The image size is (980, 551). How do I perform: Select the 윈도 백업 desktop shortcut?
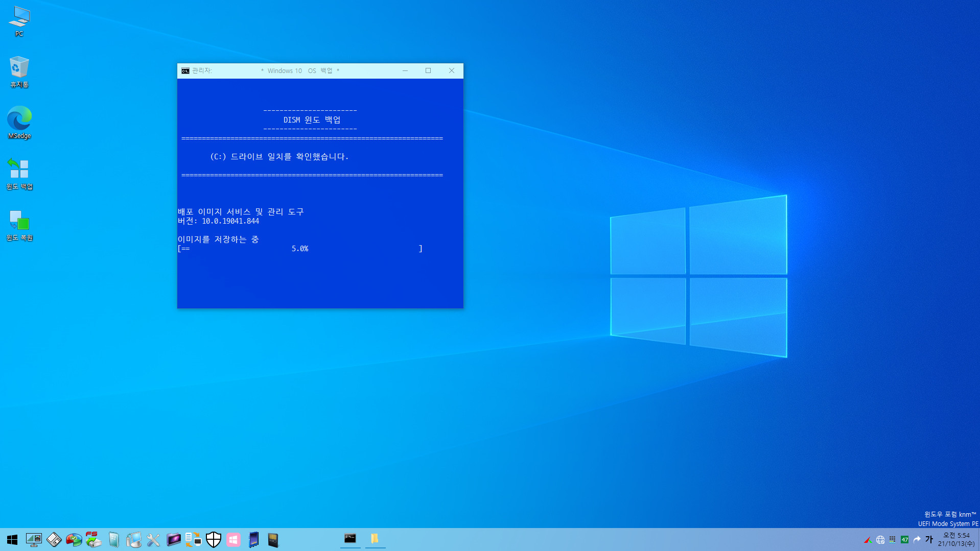coord(19,174)
